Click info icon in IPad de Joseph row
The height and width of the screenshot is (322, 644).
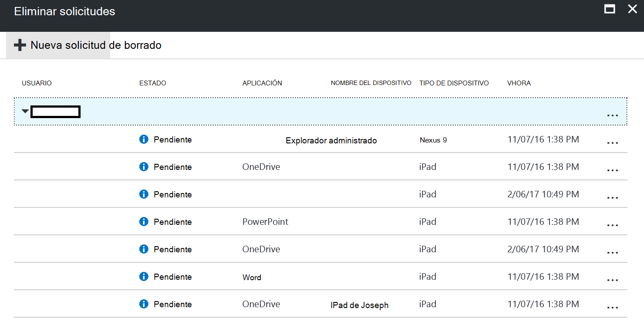[144, 304]
